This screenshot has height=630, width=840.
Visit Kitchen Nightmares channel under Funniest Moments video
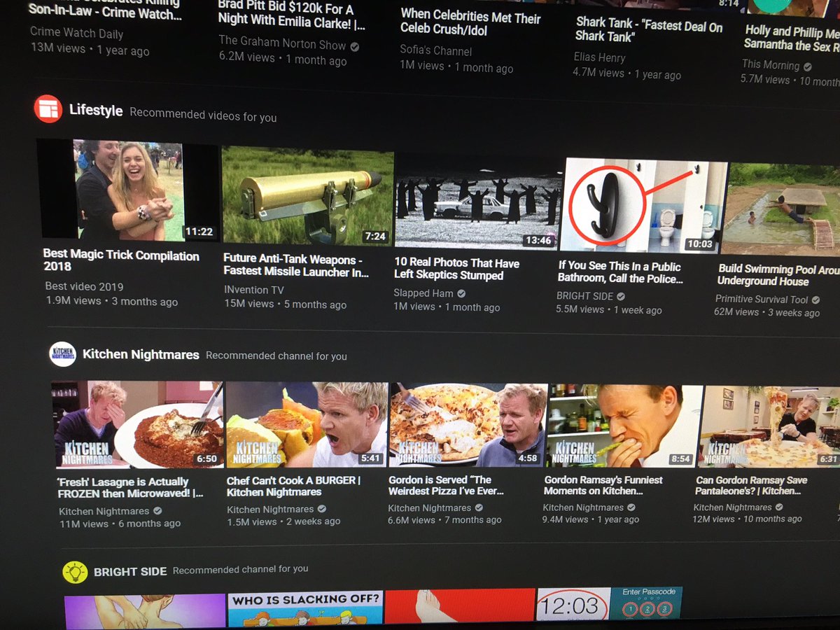coord(584,507)
